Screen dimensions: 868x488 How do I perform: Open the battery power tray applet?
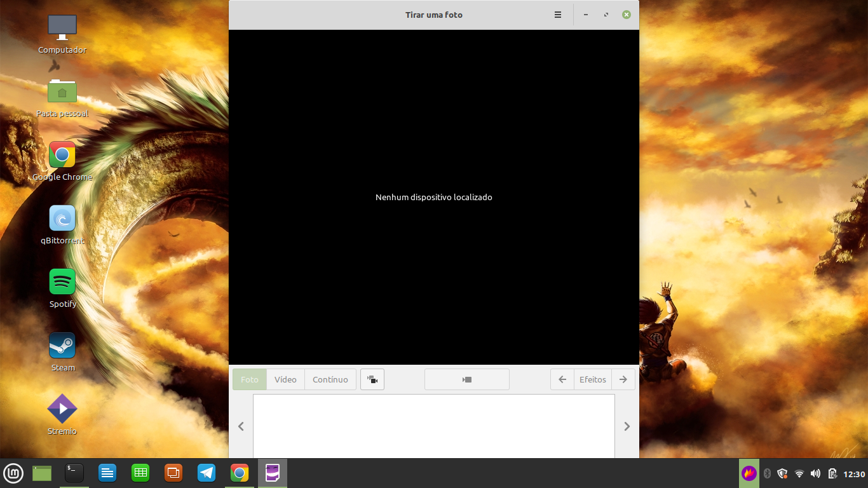[832, 473]
